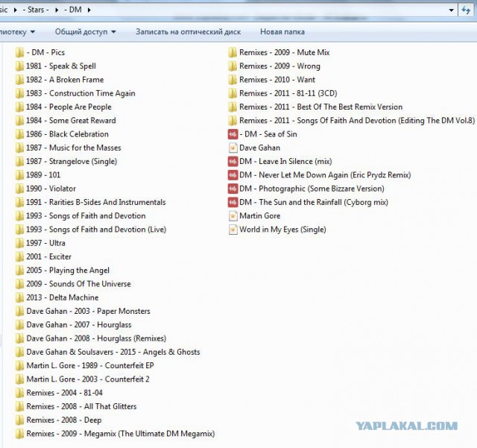Click the refresh button in the address bar
Viewport: 477px width, 448px height.
click(x=466, y=10)
